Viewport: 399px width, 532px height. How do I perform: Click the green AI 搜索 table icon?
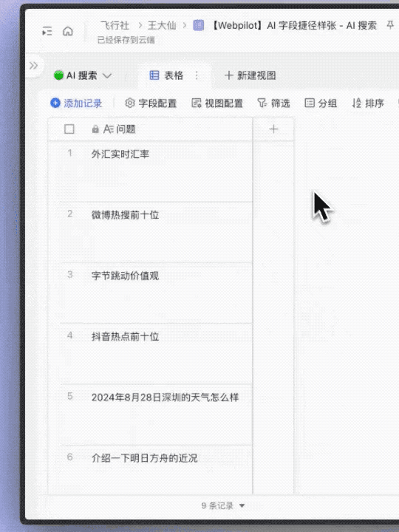[58, 75]
